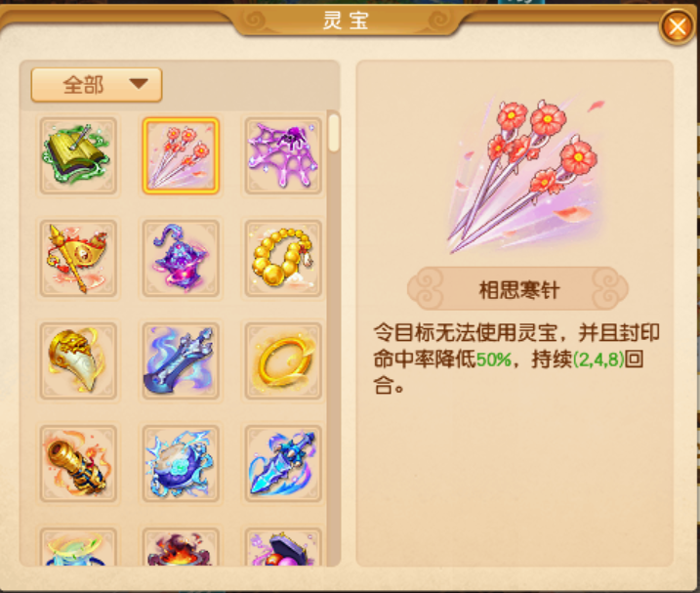700x593 pixels.
Task: Select the lightning moon orb treasure
Action: pos(181,463)
